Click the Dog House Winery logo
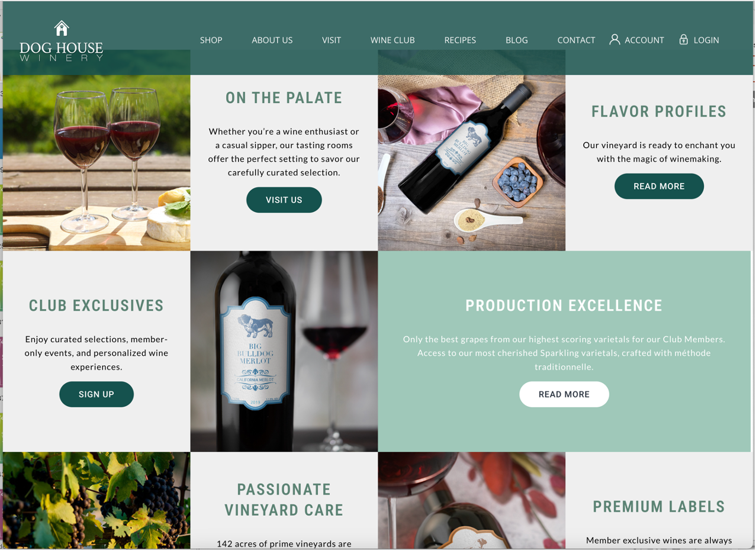Viewport: 756px width, 550px height. 61,41
